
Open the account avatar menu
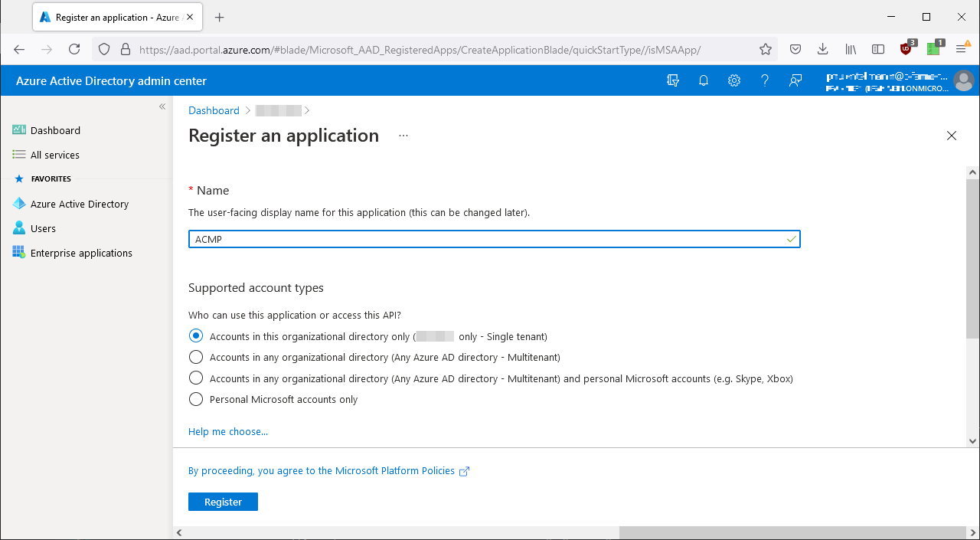[x=964, y=80]
